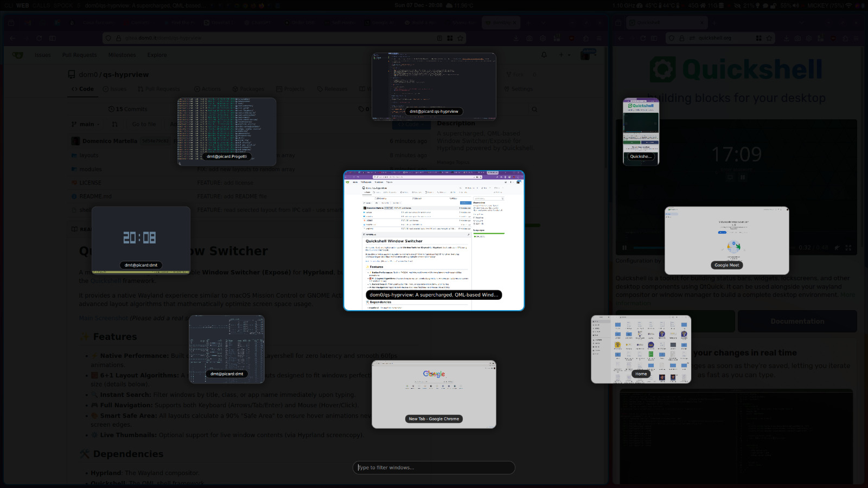Switch to the repository Releases tab

click(332, 89)
